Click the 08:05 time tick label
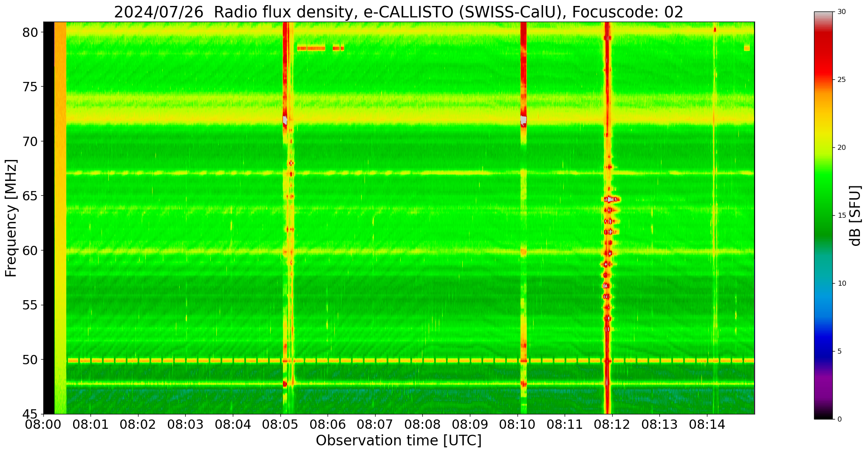 pos(280,425)
